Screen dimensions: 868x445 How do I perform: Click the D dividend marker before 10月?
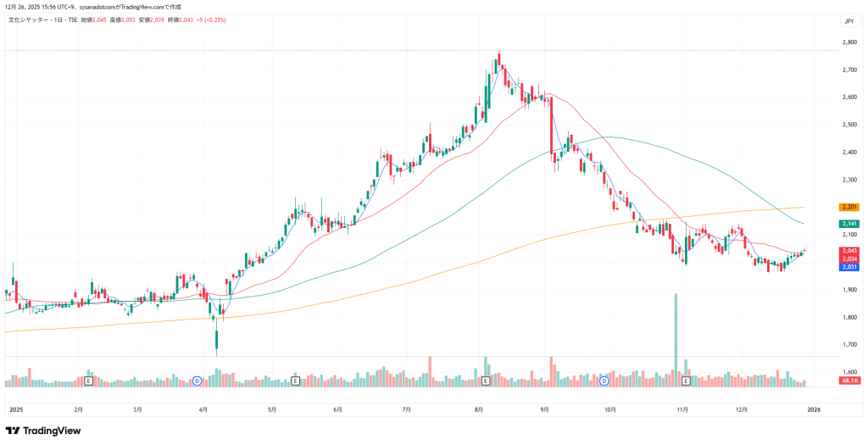(x=604, y=382)
